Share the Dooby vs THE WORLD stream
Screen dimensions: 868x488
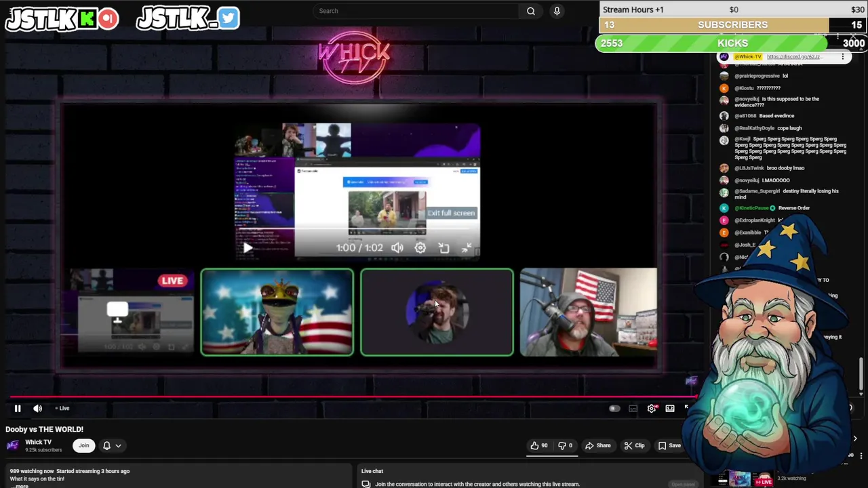click(x=597, y=445)
